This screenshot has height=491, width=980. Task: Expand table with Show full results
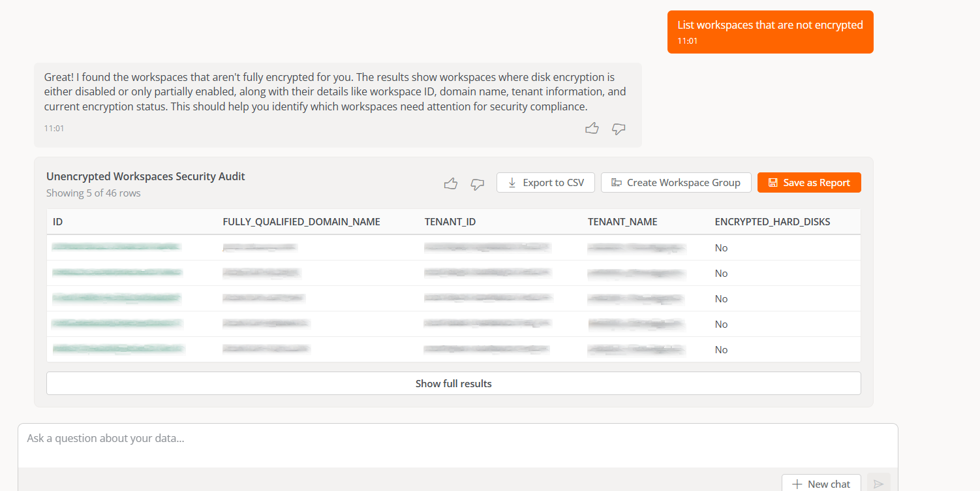(x=453, y=383)
